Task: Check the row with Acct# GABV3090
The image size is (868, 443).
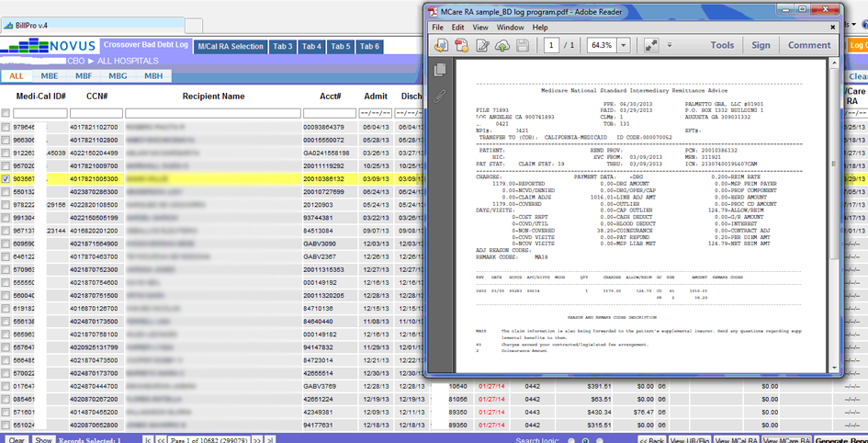Action: [x=6, y=243]
